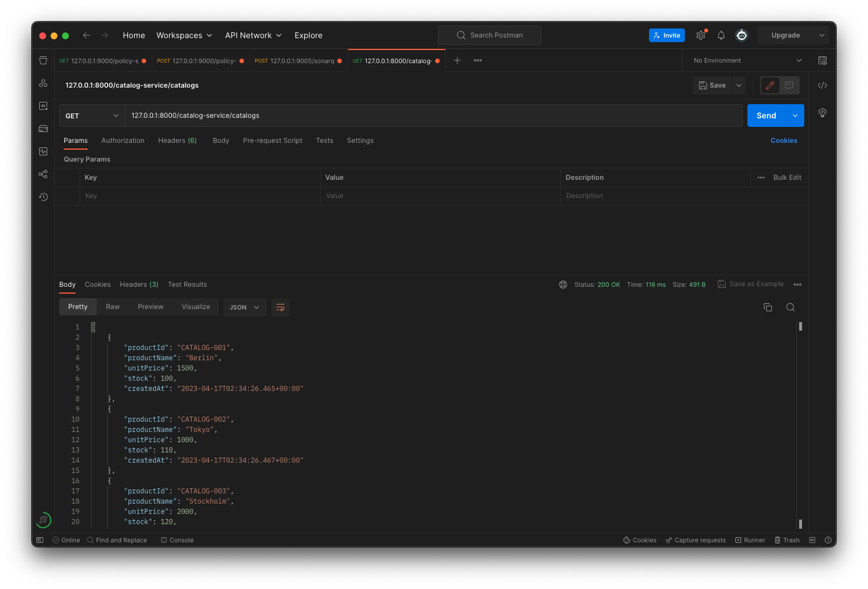Open the Mock Servers sidebar icon
This screenshot has height=589, width=868.
43,129
